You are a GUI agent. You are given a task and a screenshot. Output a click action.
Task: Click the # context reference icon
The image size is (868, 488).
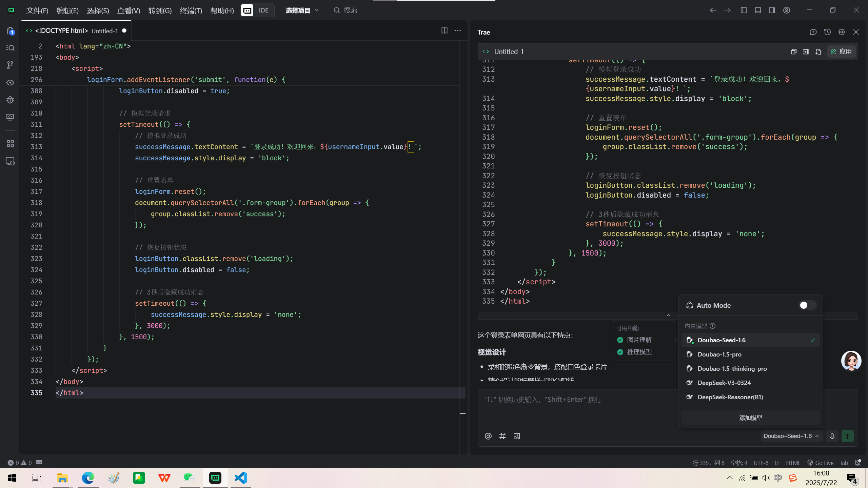tap(502, 436)
